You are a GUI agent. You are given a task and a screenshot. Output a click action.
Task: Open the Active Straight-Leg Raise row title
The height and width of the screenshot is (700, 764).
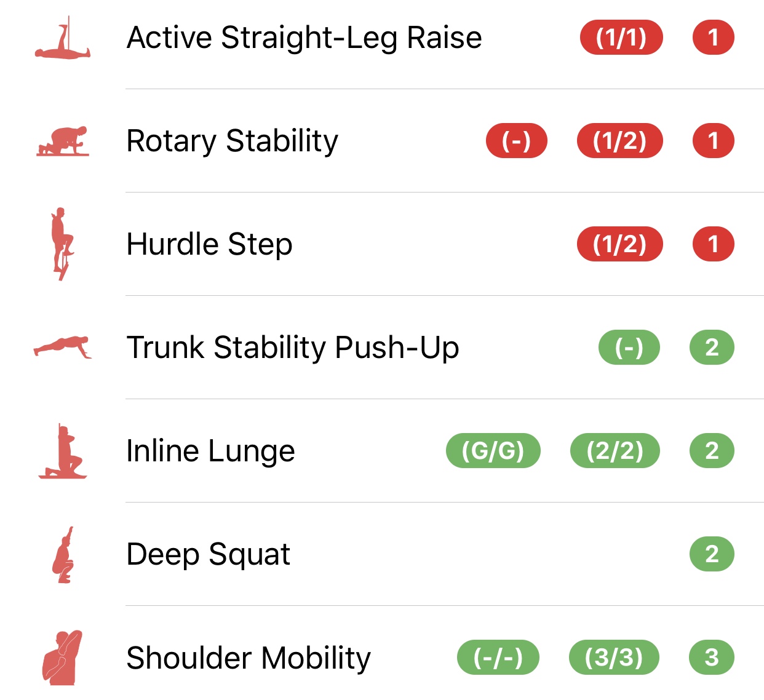pyautogui.click(x=304, y=38)
